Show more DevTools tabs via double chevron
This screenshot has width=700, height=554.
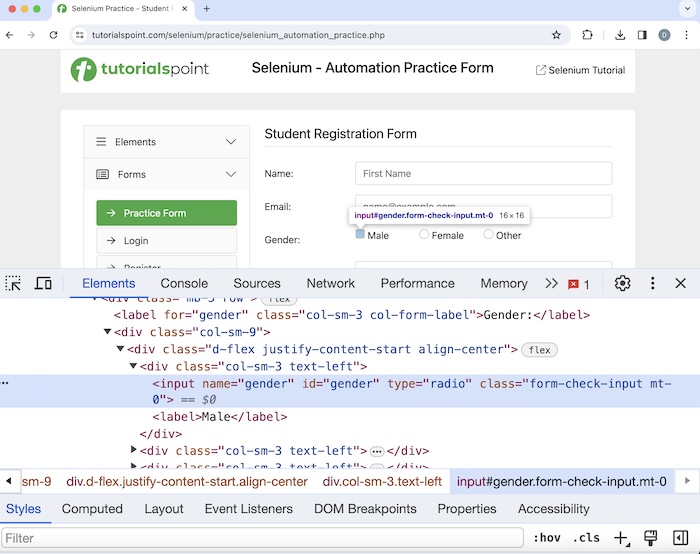coord(551,284)
